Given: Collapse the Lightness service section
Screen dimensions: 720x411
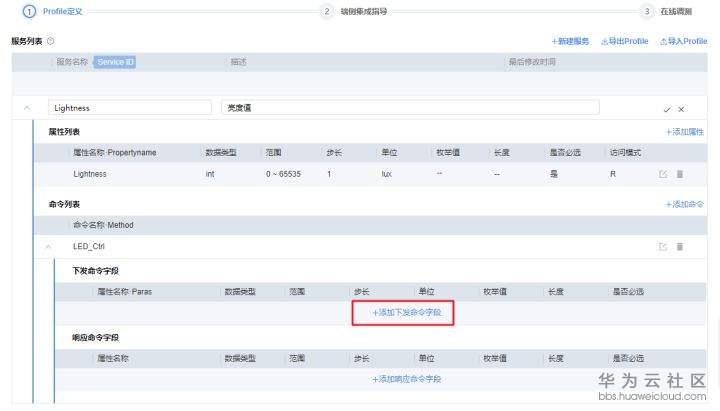Looking at the screenshot, I should (x=27, y=108).
